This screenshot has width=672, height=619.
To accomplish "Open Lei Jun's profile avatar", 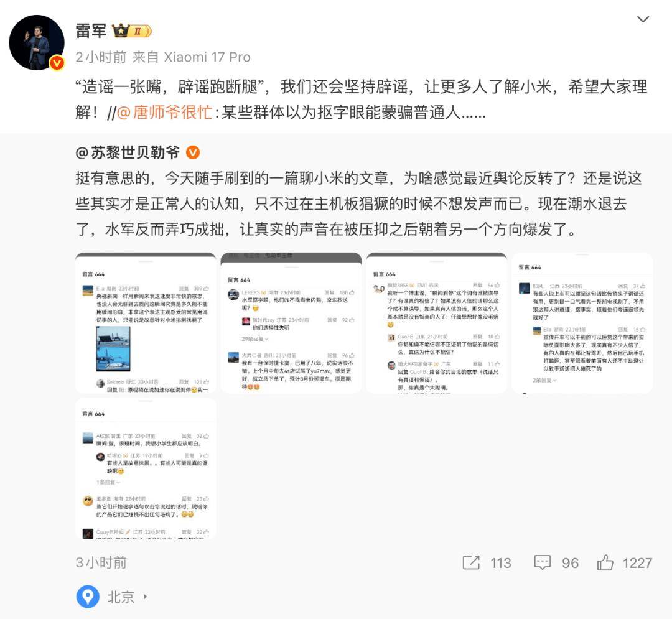I will pos(37,42).
